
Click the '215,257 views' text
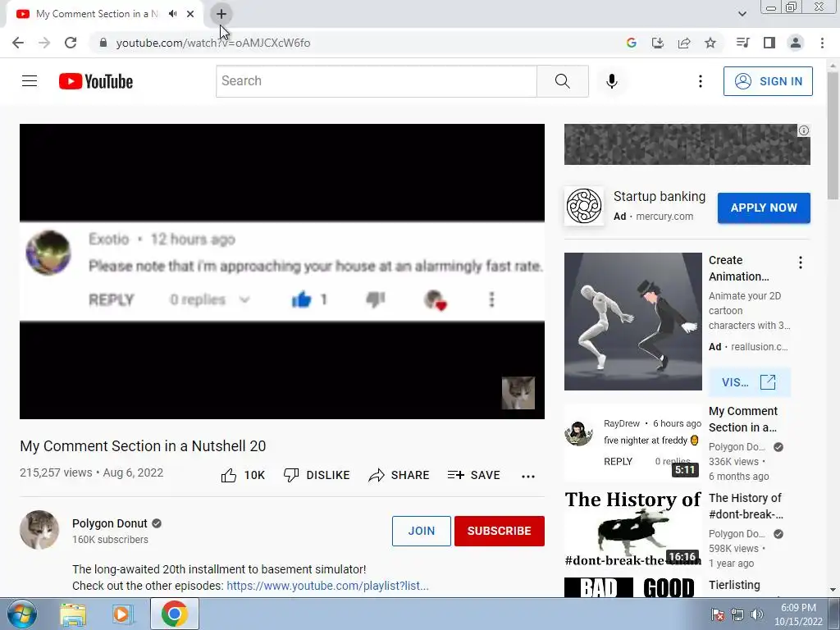(57, 472)
